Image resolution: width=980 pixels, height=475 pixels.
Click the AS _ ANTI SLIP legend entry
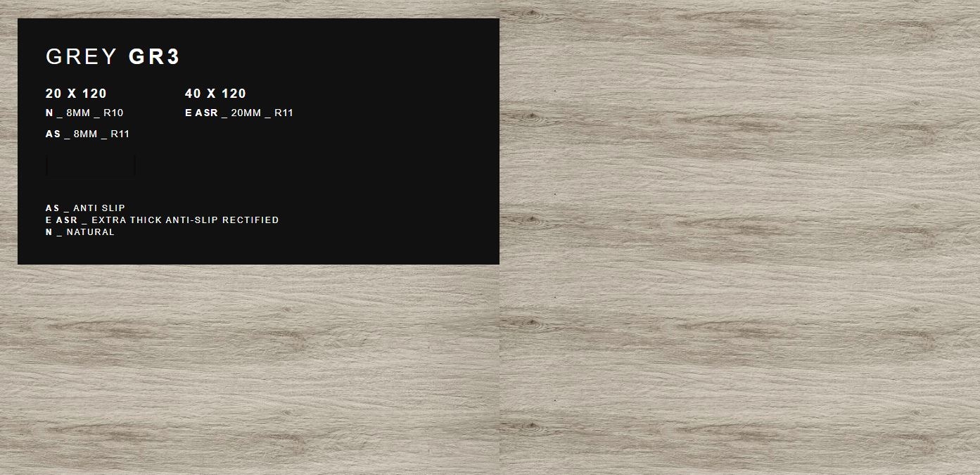[85, 208]
